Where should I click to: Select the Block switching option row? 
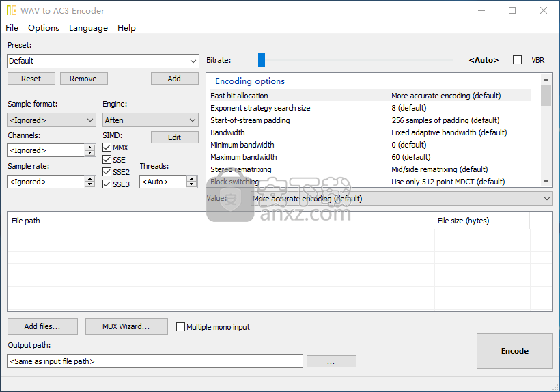[x=370, y=182]
